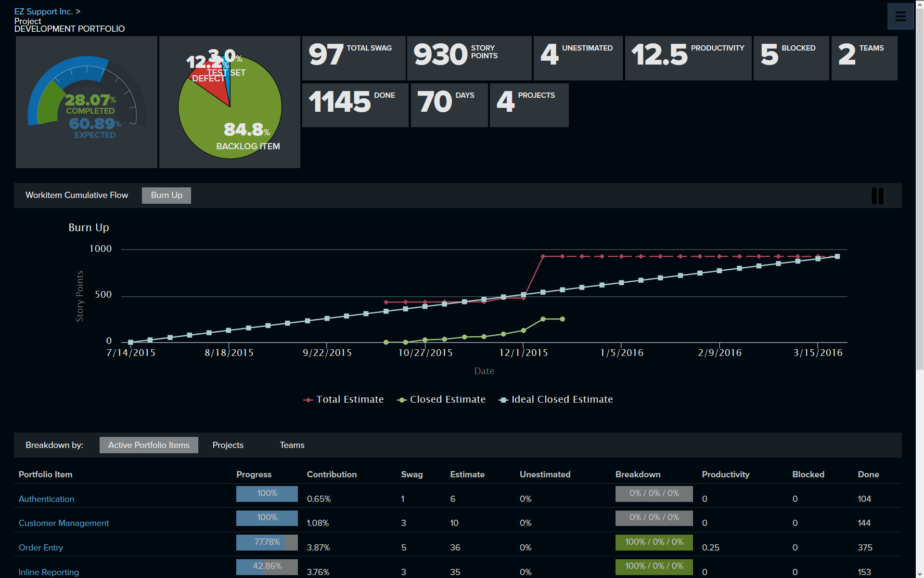Open the Order Entry portfolio item
The width and height of the screenshot is (924, 578).
[x=41, y=548]
